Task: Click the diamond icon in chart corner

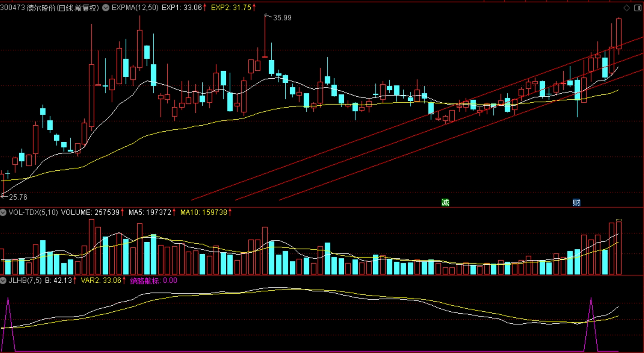Action: [x=626, y=8]
